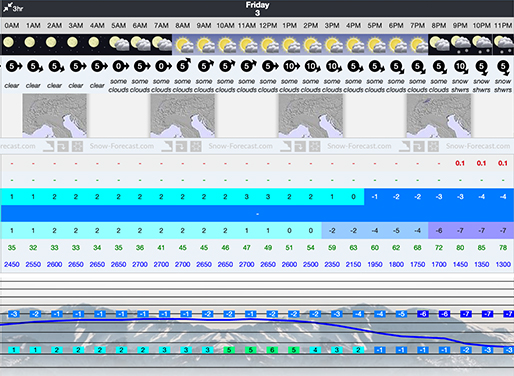Click the cloudy moon icon at 5AM
This screenshot has height=376, width=514.
pyautogui.click(x=119, y=44)
